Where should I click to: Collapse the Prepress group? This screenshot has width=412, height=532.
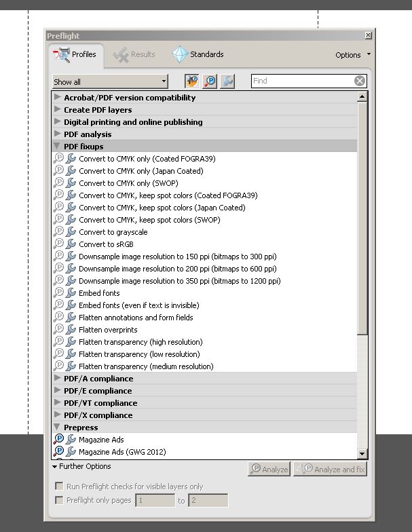57,427
